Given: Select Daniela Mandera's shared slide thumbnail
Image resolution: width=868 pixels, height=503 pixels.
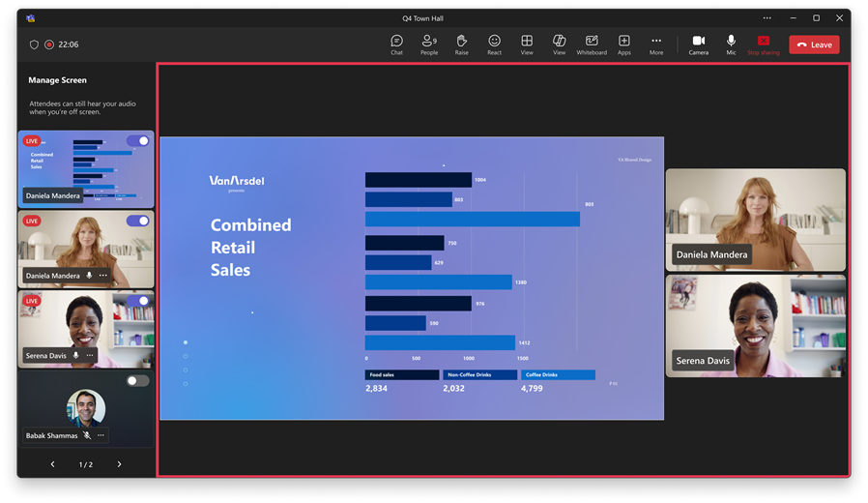Looking at the screenshot, I should [x=86, y=169].
